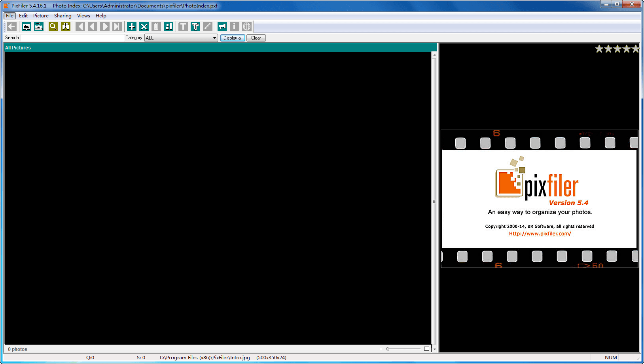Viewport: 644px width, 364px height.
Task: Open the full-screen picture view icon
Action: point(26,26)
